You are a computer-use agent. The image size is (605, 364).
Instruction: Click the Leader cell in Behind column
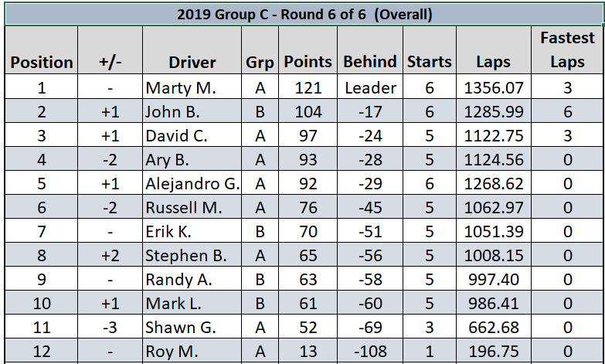(x=370, y=87)
